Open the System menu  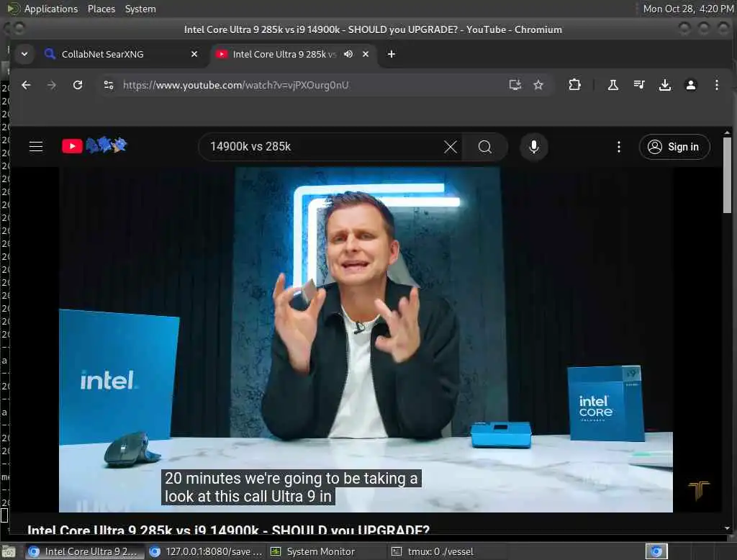pos(140,9)
